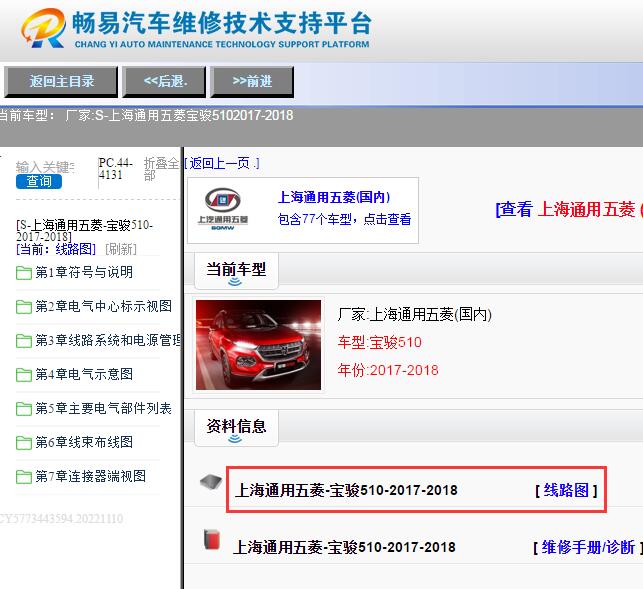Click 厂家:上海通用五菱(国内) text

click(x=414, y=315)
